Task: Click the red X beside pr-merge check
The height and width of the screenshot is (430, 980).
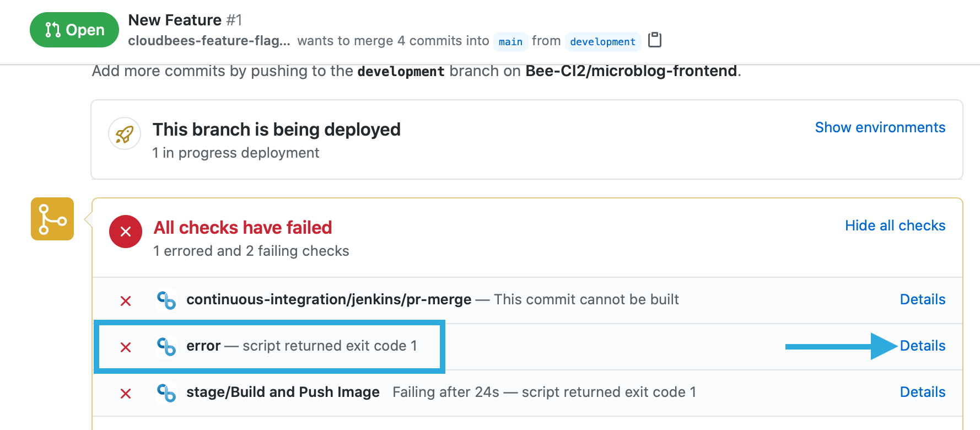Action: pos(126,300)
